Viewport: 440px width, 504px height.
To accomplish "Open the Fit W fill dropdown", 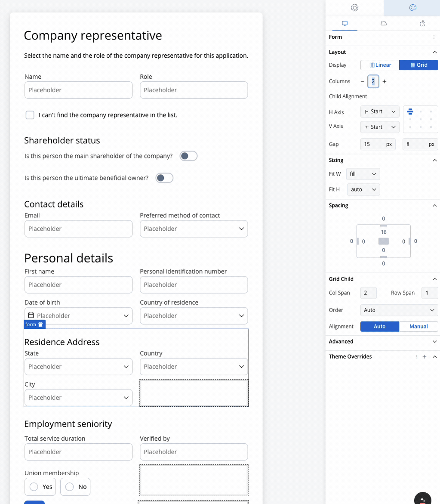I will pos(363,174).
